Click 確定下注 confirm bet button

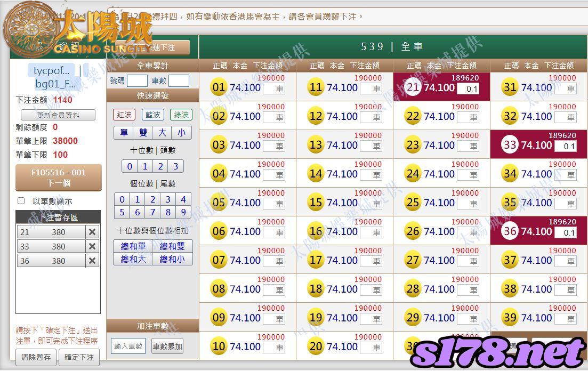click(x=79, y=357)
